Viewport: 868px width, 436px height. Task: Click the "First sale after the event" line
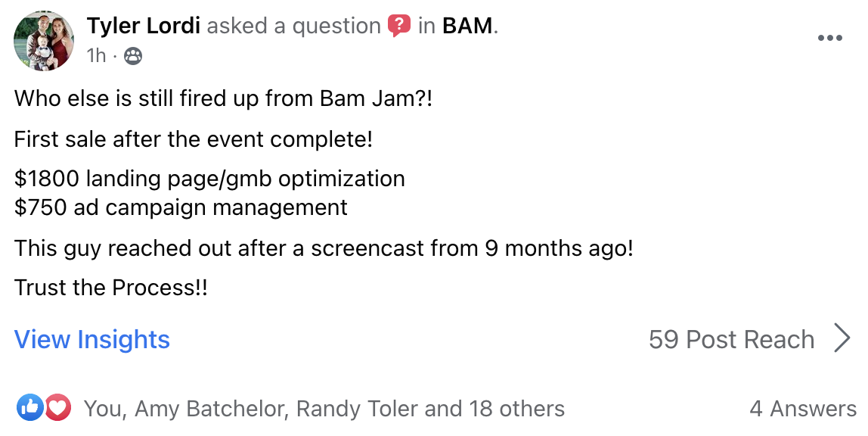[194, 139]
